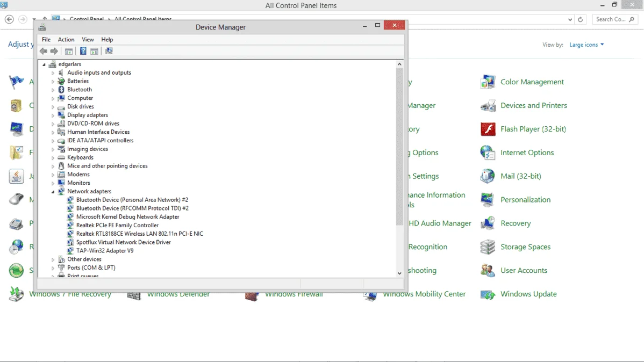Toggle the Show/Hide Action Pane toolbar icon
This screenshot has width=644, height=362.
(x=94, y=52)
